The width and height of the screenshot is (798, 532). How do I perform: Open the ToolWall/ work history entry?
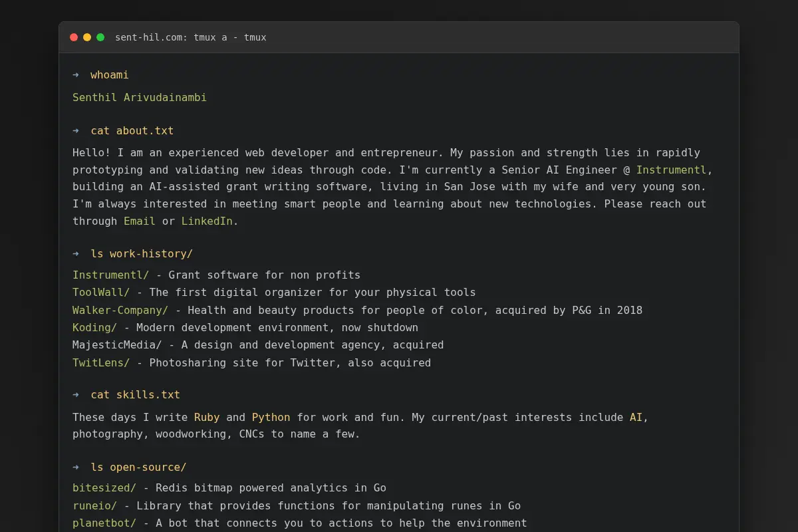(x=101, y=292)
